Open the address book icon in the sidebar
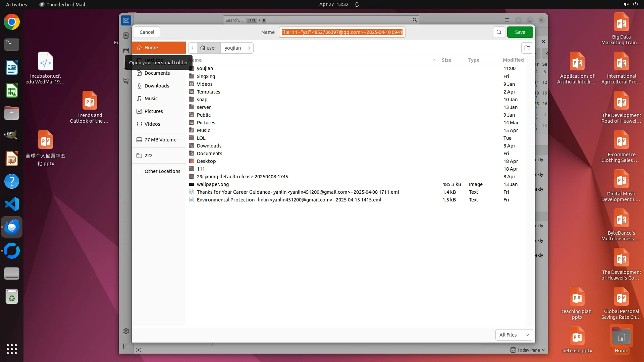 pyautogui.click(x=126, y=36)
